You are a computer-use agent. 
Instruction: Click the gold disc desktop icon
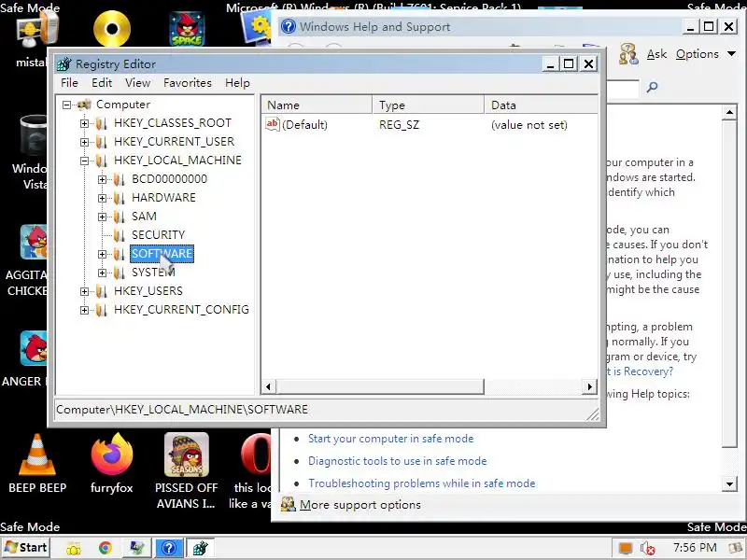coord(111,29)
